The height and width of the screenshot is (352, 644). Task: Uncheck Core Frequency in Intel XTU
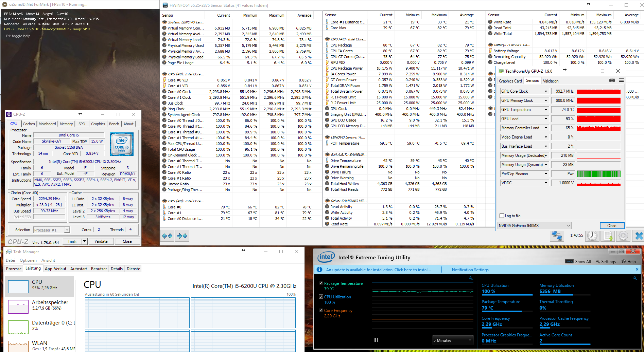tap(321, 310)
